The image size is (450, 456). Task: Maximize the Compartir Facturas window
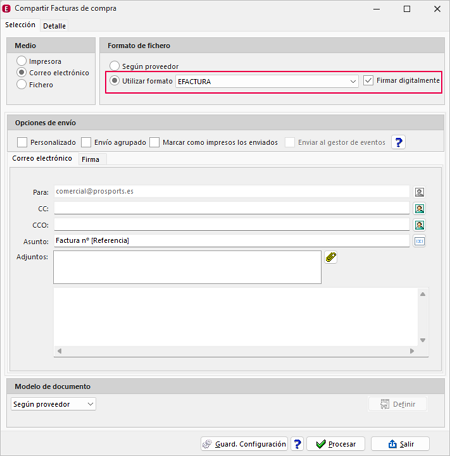coord(407,9)
